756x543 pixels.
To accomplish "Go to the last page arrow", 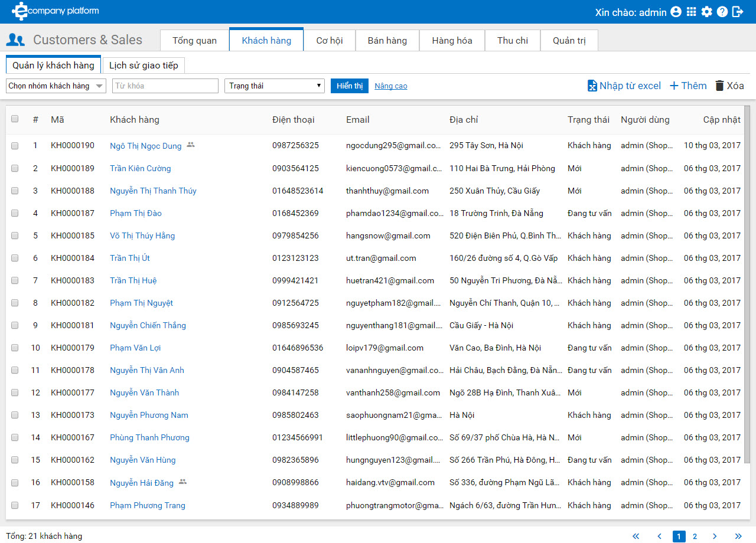I will click(738, 537).
